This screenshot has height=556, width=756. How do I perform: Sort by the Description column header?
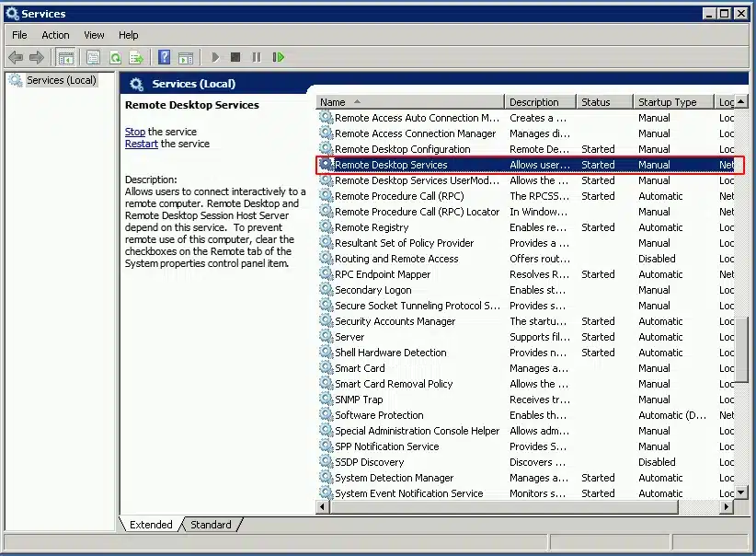[x=541, y=102]
